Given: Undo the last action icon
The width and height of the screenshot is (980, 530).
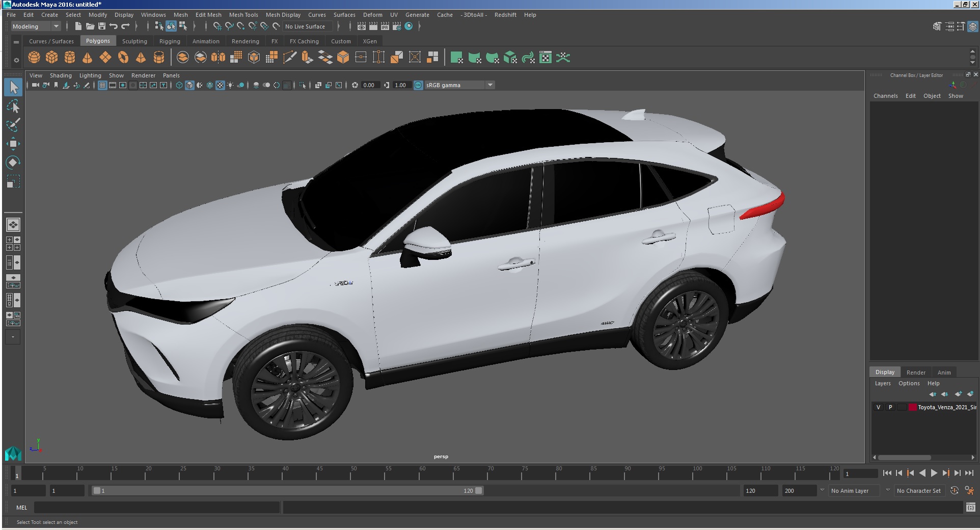Looking at the screenshot, I should tap(114, 26).
